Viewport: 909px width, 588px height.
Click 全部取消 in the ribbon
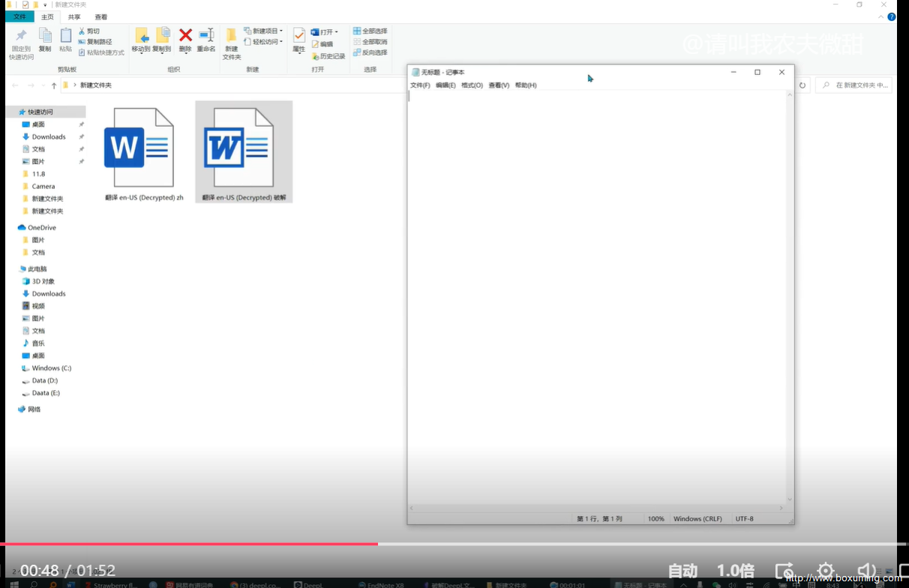click(x=370, y=42)
